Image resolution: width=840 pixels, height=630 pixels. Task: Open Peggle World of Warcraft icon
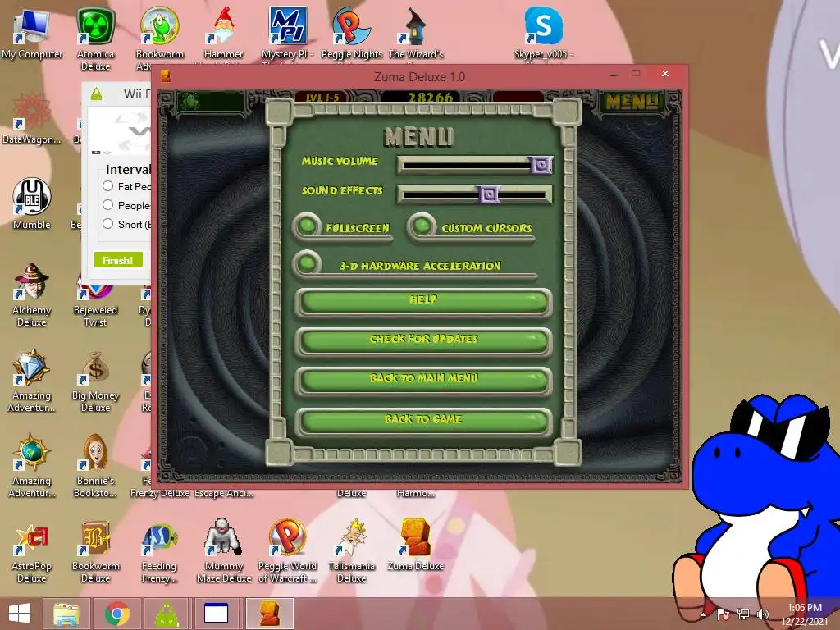[x=288, y=551]
